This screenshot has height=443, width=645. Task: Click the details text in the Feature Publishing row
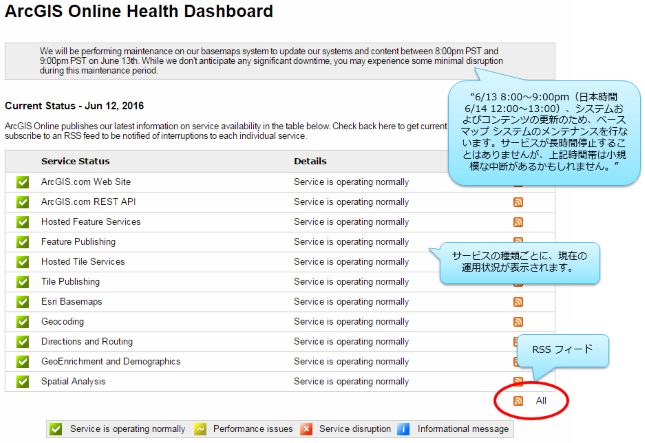pos(351,242)
